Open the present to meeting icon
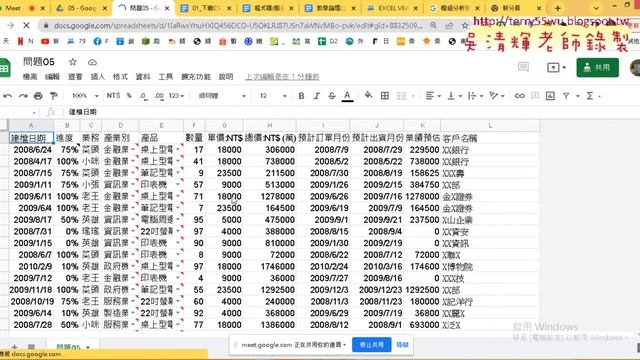 click(553, 67)
